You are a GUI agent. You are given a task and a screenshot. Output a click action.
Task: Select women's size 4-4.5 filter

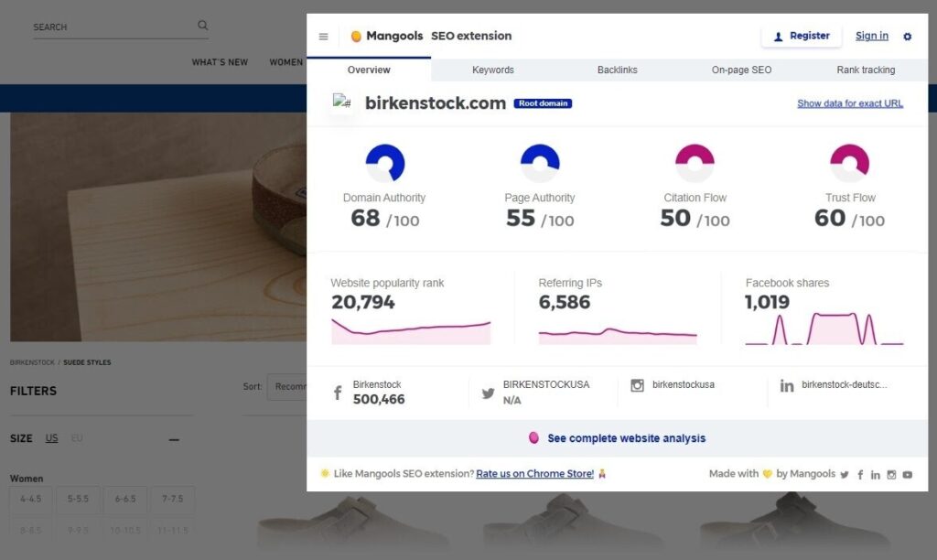click(30, 499)
